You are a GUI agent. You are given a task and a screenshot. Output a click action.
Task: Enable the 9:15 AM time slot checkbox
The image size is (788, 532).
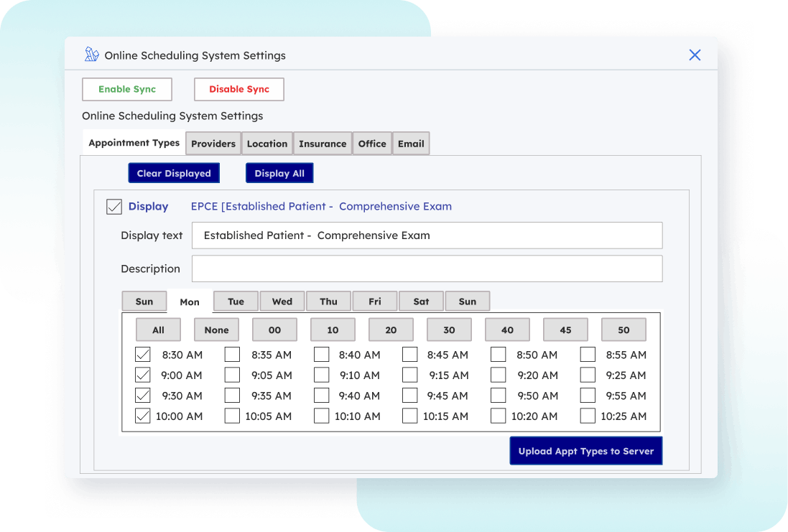(x=410, y=375)
